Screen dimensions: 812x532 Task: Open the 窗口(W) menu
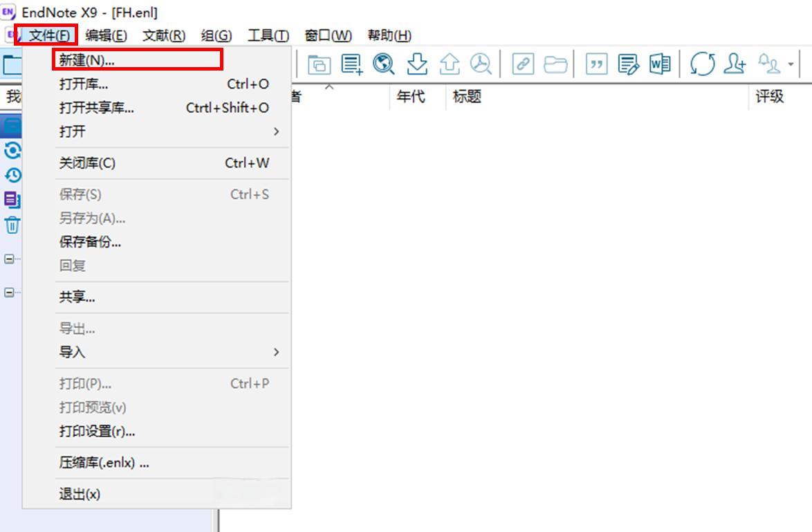click(x=328, y=35)
